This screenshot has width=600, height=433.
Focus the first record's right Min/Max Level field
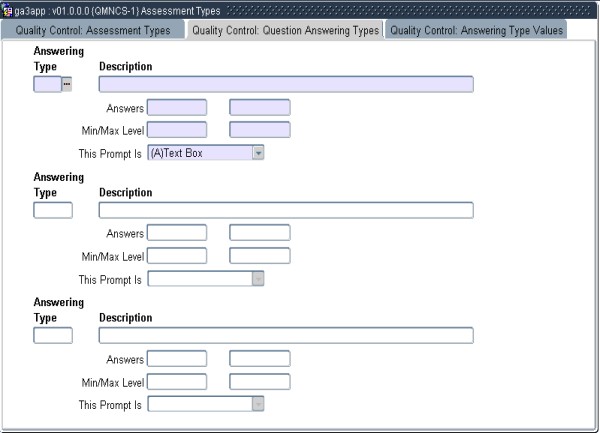pyautogui.click(x=259, y=129)
